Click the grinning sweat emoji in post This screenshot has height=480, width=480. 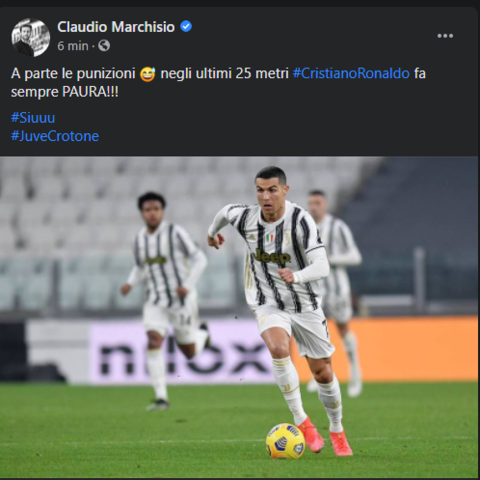pyautogui.click(x=148, y=74)
